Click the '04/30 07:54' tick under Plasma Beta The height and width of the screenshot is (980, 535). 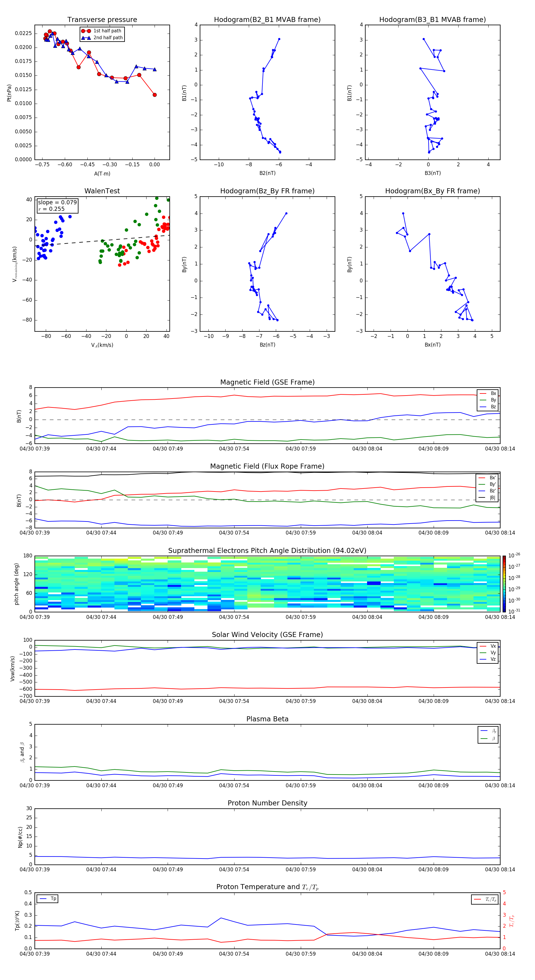click(x=234, y=785)
